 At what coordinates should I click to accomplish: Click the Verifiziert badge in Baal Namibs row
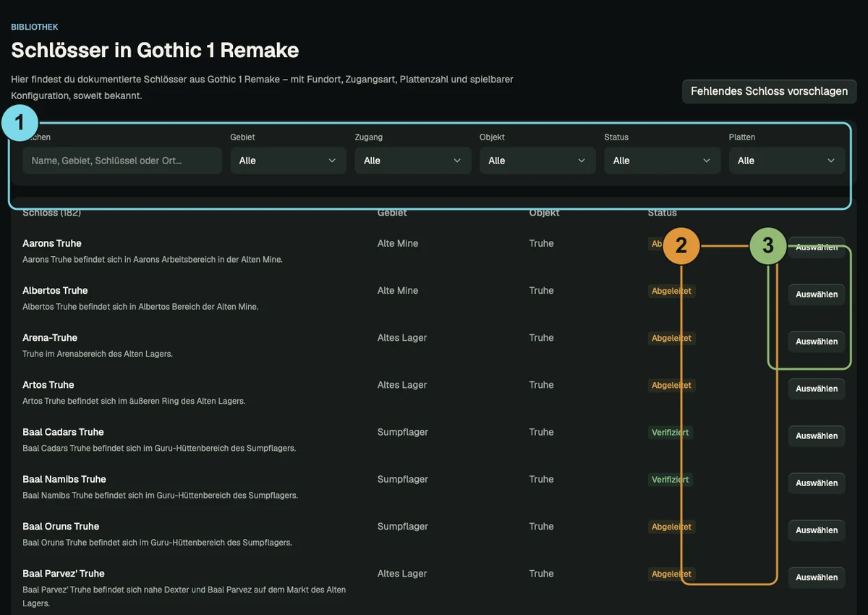point(671,480)
